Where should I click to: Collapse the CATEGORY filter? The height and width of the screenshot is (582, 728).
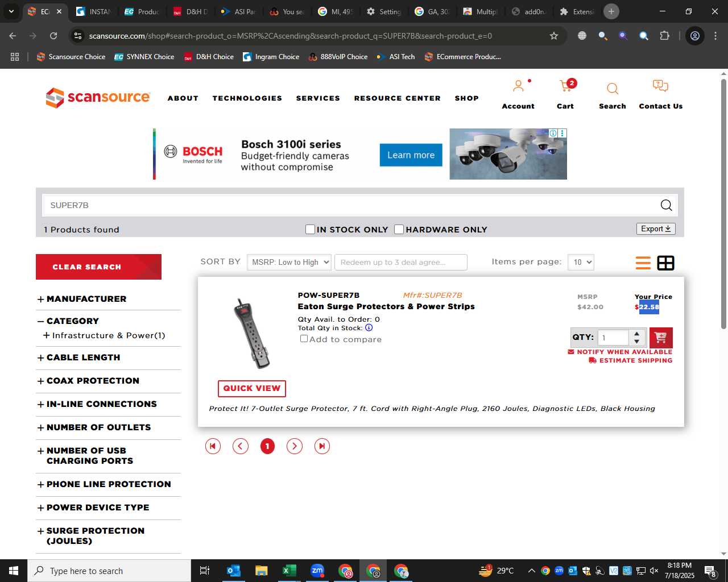[x=40, y=322]
